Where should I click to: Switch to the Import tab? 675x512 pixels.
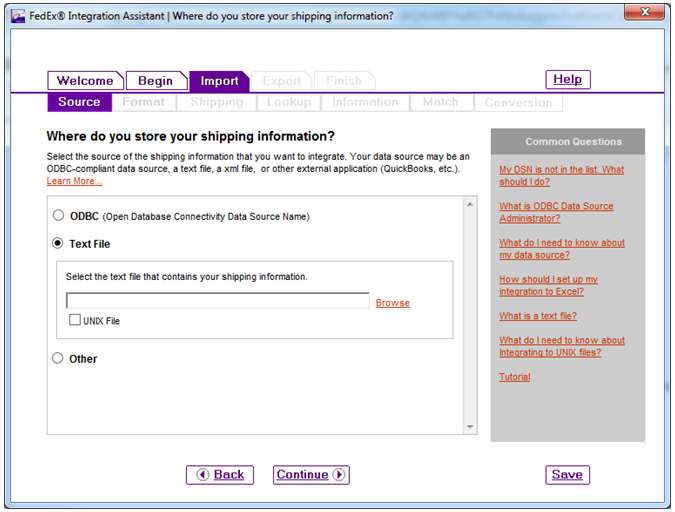pos(219,81)
